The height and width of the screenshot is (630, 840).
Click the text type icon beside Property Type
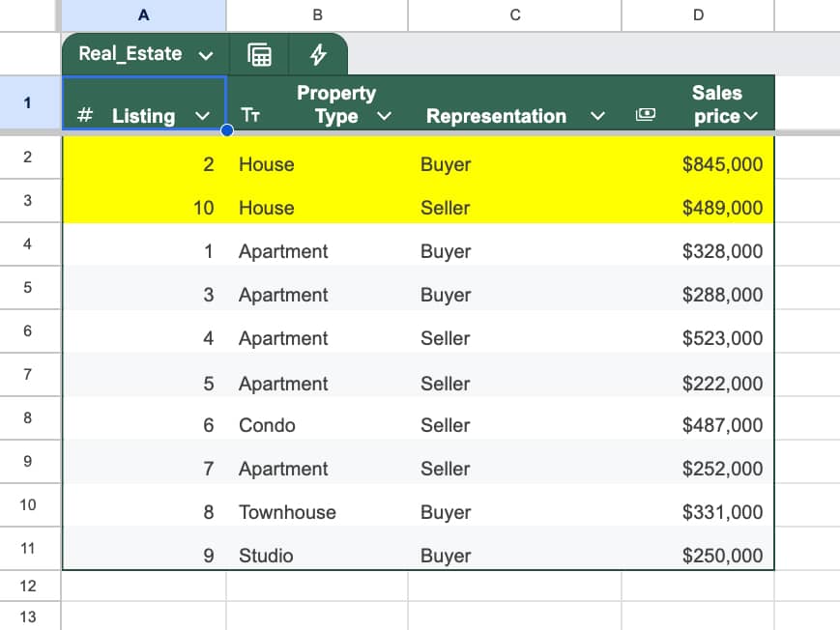click(250, 115)
